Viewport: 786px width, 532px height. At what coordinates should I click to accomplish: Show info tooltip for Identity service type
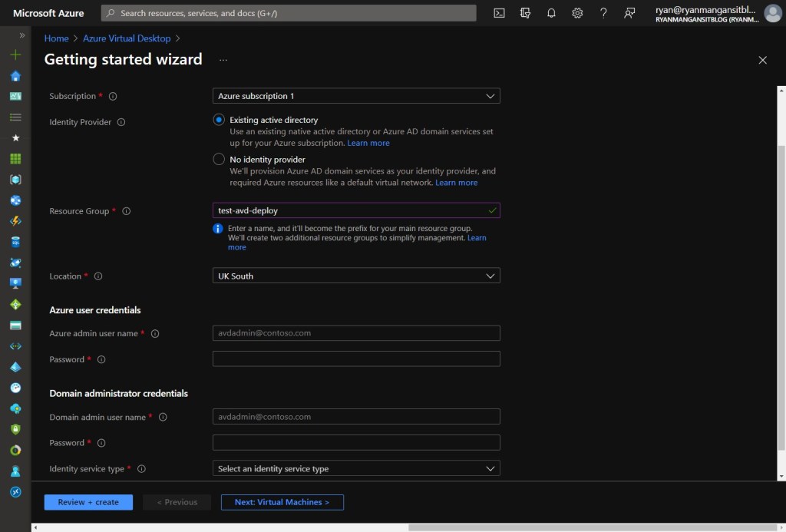tap(141, 469)
